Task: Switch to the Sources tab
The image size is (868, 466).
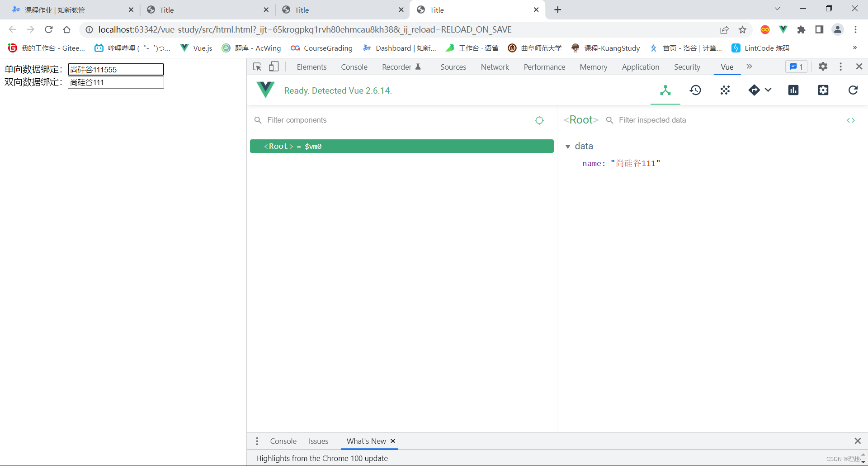Action: 453,67
